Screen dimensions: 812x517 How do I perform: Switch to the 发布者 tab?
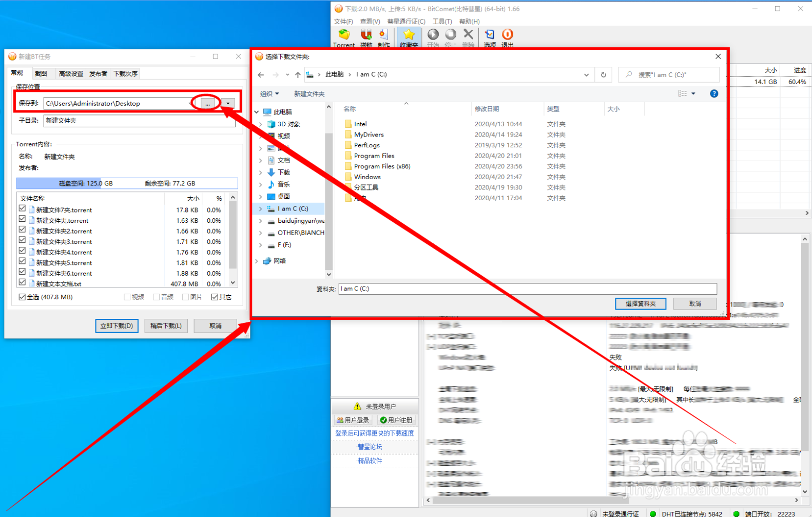pos(98,73)
